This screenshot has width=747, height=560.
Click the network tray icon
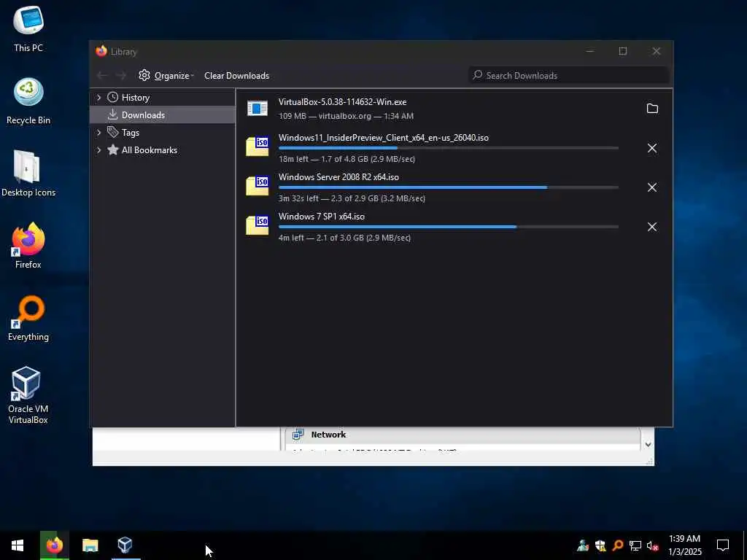click(635, 545)
